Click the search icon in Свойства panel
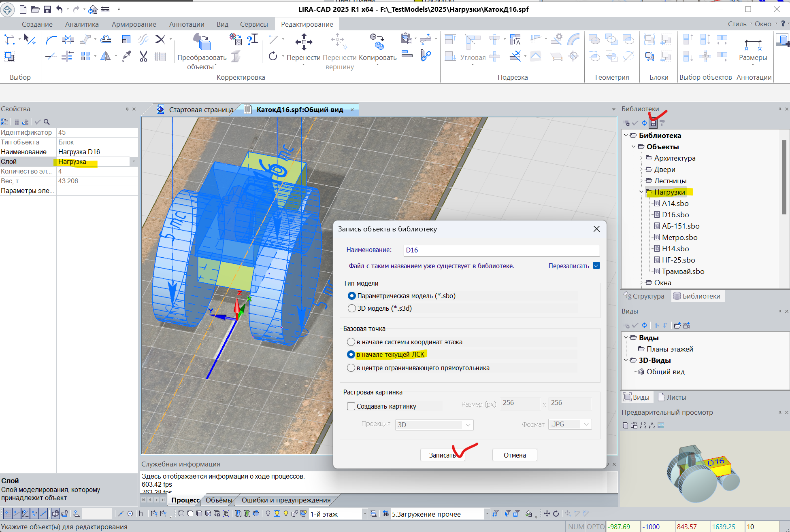 [x=47, y=122]
